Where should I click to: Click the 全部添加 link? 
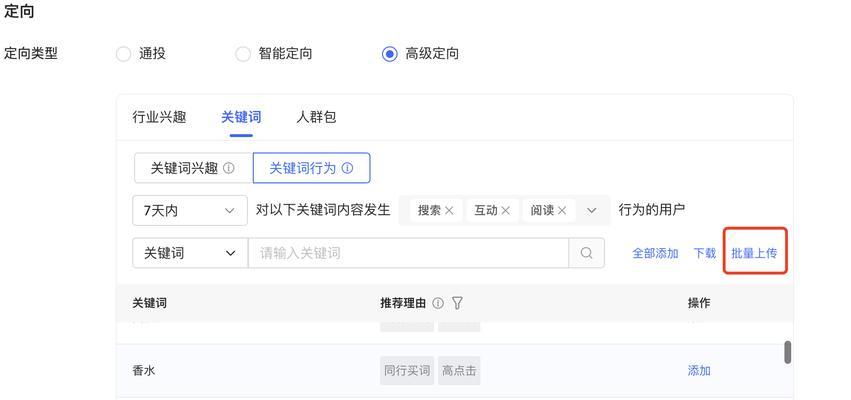tap(655, 253)
